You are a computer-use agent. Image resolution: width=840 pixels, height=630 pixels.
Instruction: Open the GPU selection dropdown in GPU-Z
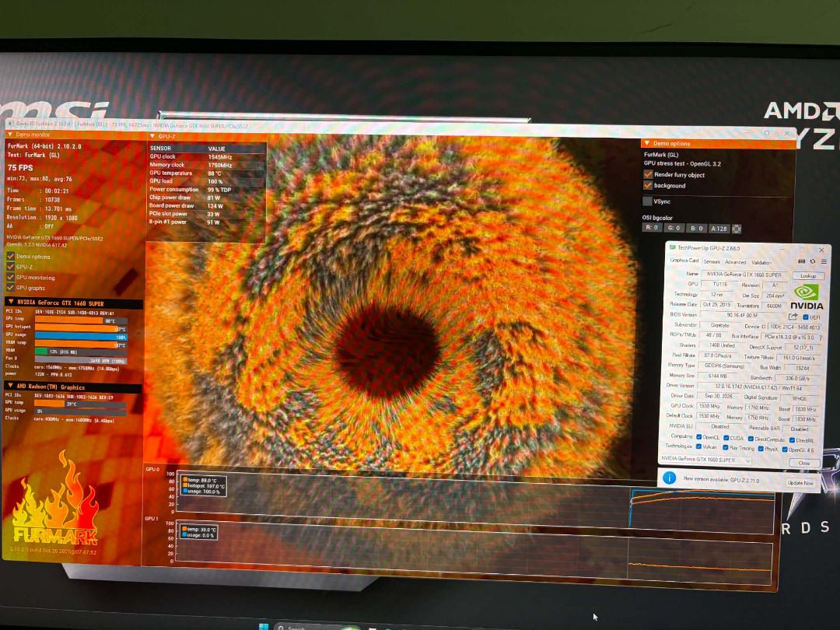click(705, 460)
